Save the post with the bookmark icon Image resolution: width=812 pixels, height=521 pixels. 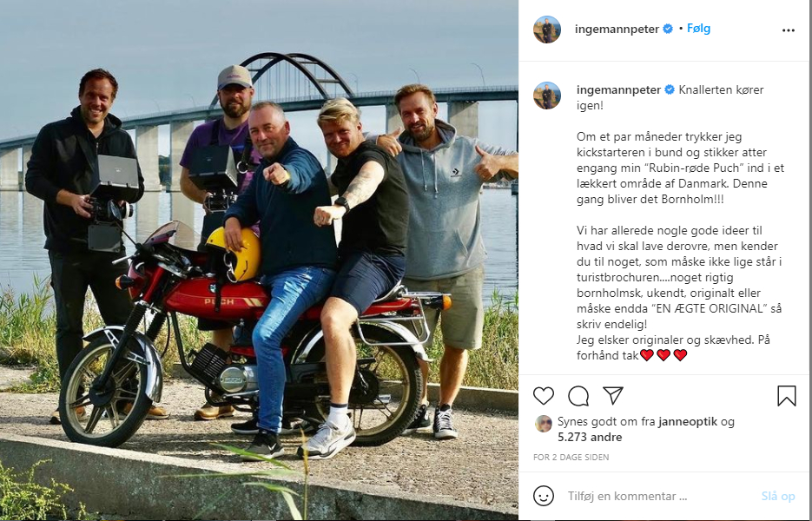pyautogui.click(x=786, y=396)
